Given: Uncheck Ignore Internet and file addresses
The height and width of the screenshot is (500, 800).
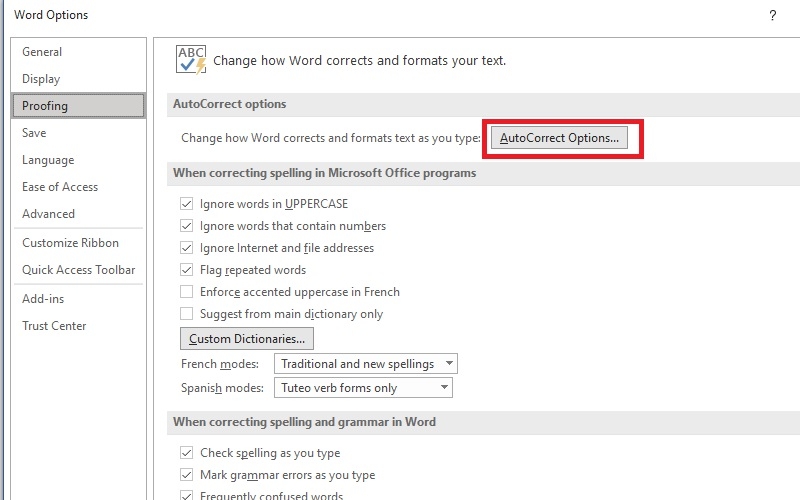Looking at the screenshot, I should [x=186, y=248].
